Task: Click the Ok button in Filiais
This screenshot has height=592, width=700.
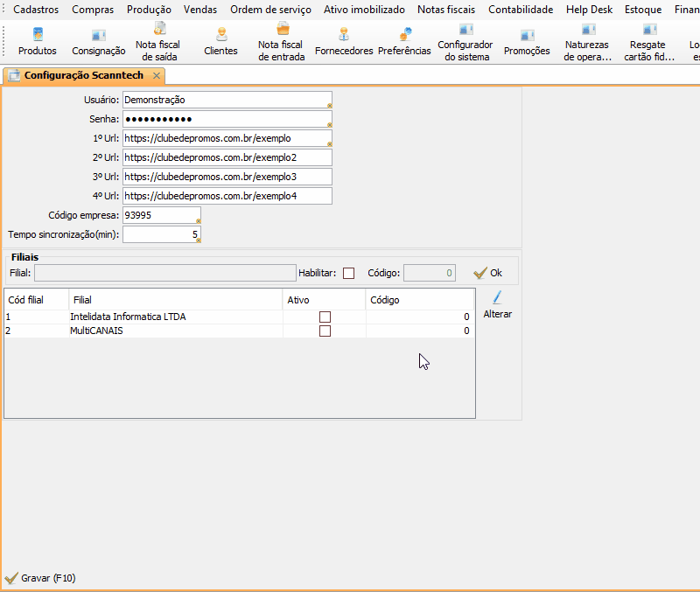Action: 487,273
